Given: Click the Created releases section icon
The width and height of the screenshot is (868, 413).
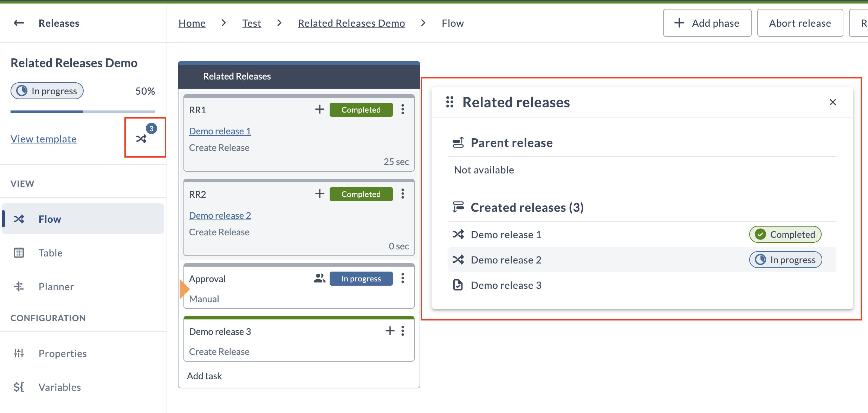Looking at the screenshot, I should point(458,207).
